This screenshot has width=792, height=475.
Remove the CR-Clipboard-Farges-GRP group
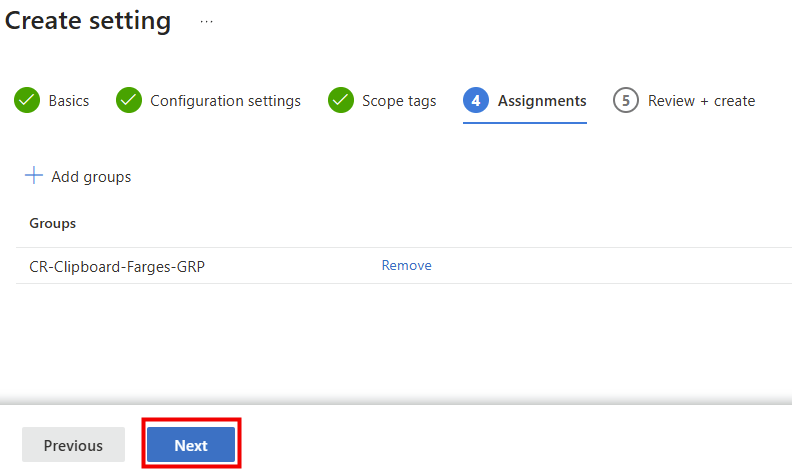click(406, 265)
